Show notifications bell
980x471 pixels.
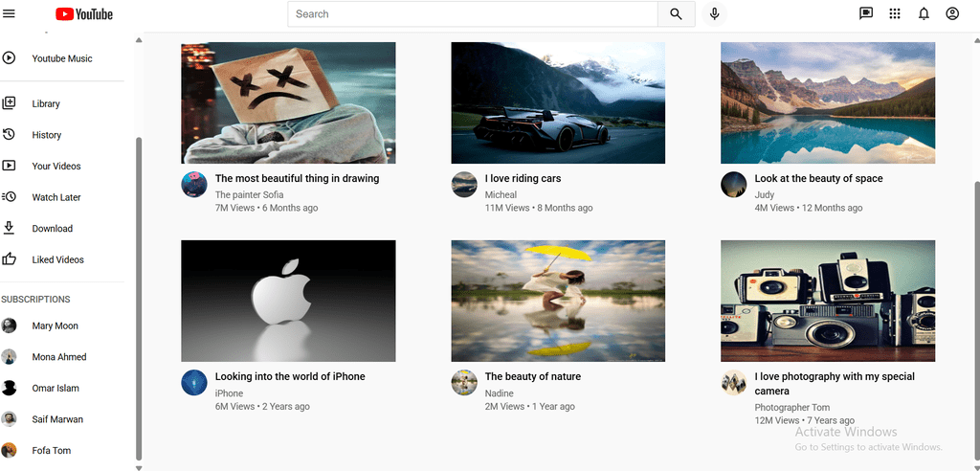(924, 13)
